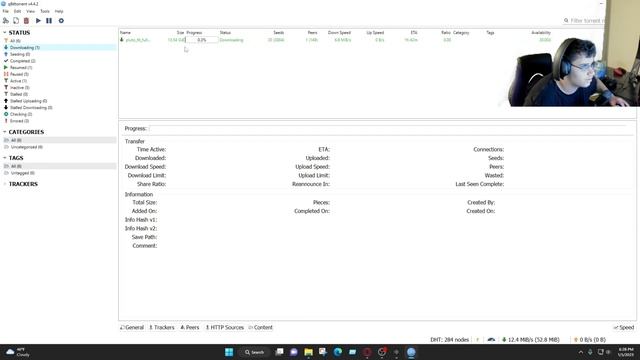Open the View menu
640x360 pixels.
click(31, 11)
